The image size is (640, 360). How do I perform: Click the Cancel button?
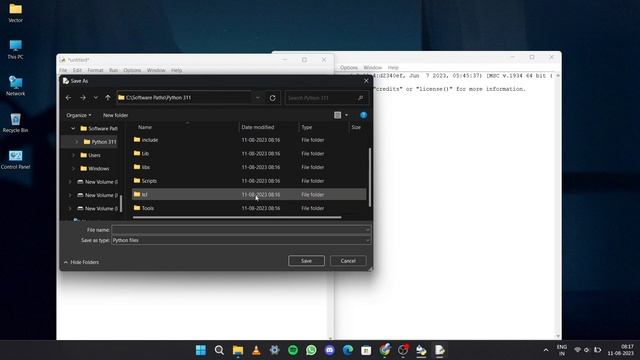point(348,261)
